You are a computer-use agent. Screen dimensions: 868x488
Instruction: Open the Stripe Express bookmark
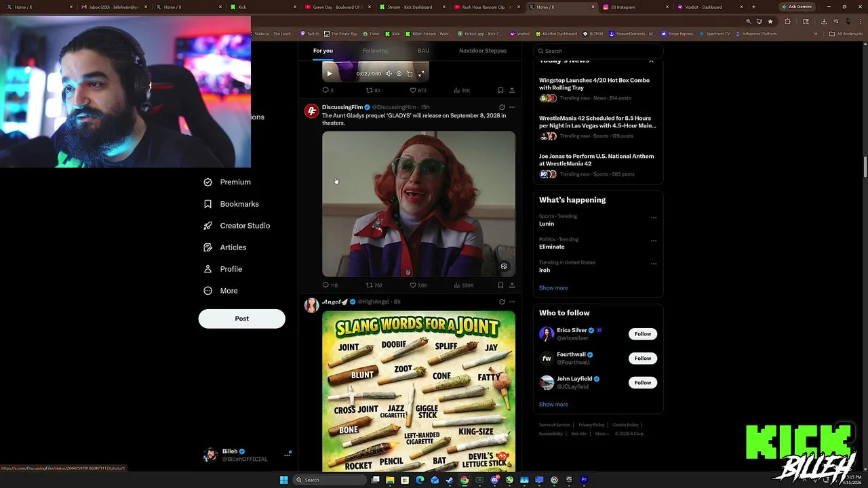point(677,34)
